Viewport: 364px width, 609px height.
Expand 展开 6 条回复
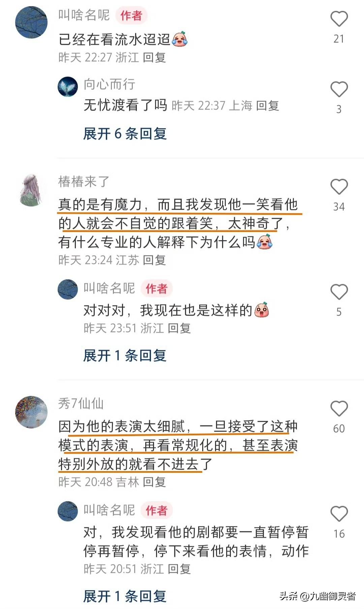click(x=125, y=134)
